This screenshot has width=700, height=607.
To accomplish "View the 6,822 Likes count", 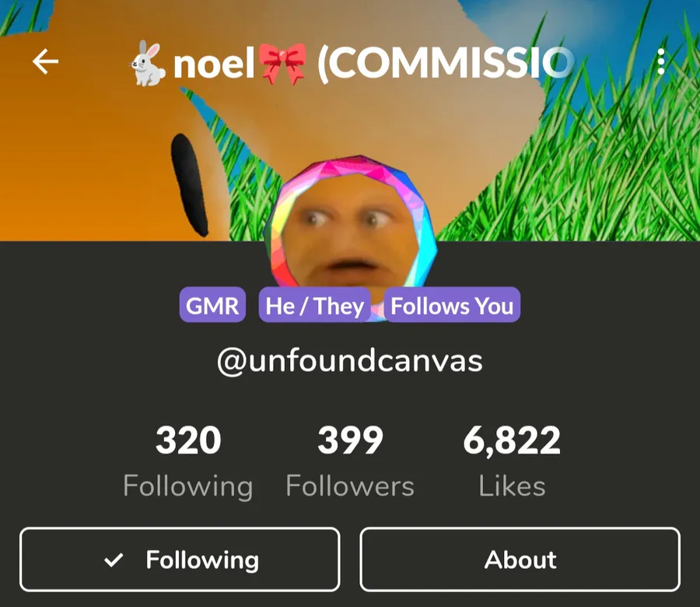I will [x=512, y=440].
